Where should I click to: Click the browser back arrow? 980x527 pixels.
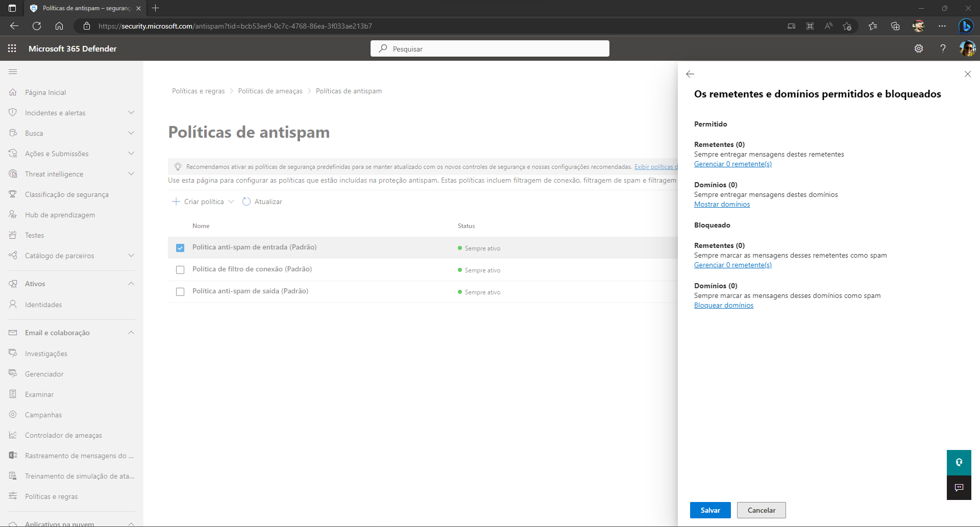[x=14, y=26]
